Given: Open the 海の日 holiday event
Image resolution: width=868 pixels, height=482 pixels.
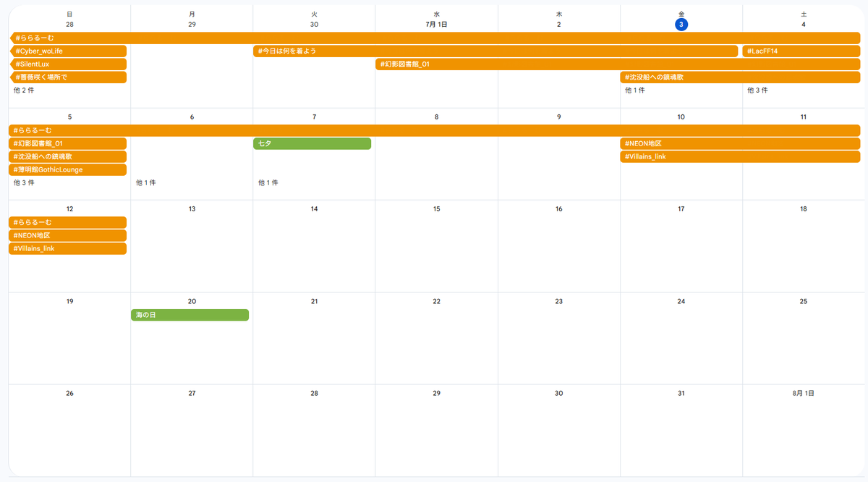Looking at the screenshot, I should coord(190,316).
